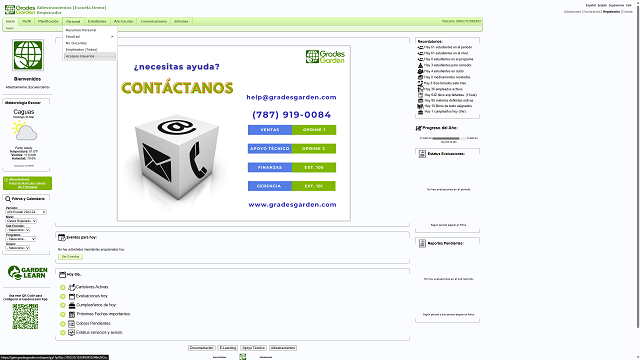Image resolution: width=640 pixels, height=360 pixels.
Task: Click the Reportes Pendientes document icon
Action: 422,244
